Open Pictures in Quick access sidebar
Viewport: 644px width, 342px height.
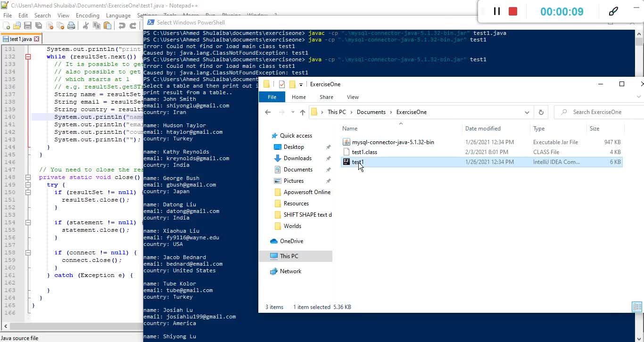pyautogui.click(x=293, y=181)
